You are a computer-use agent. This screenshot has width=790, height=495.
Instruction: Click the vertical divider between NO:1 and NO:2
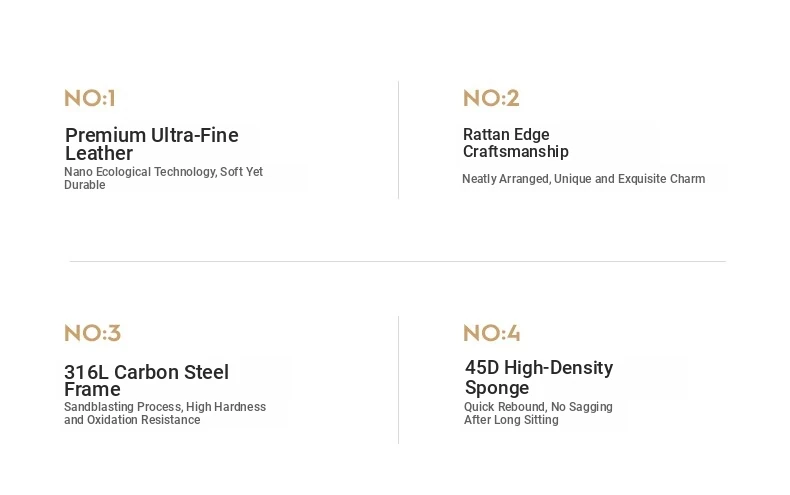pos(398,140)
